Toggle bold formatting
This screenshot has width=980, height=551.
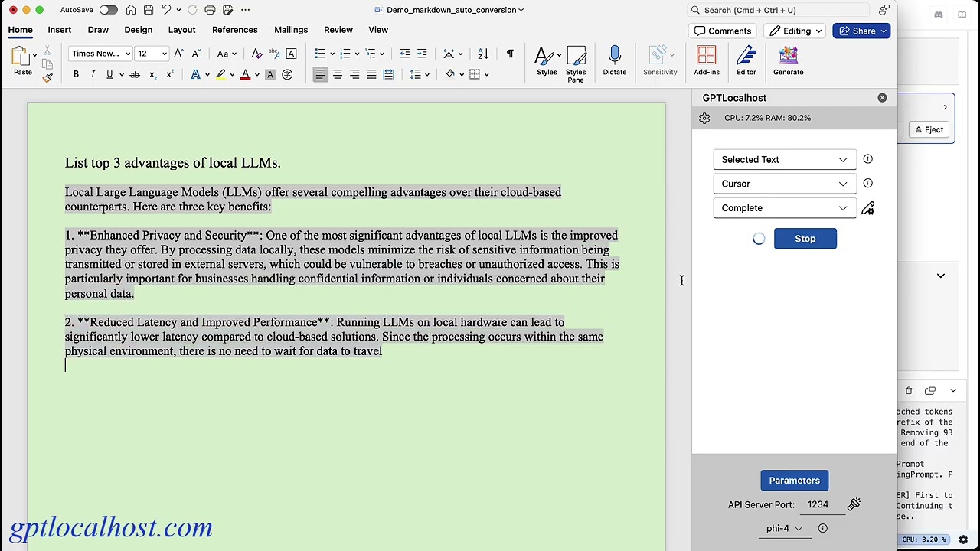coord(76,74)
